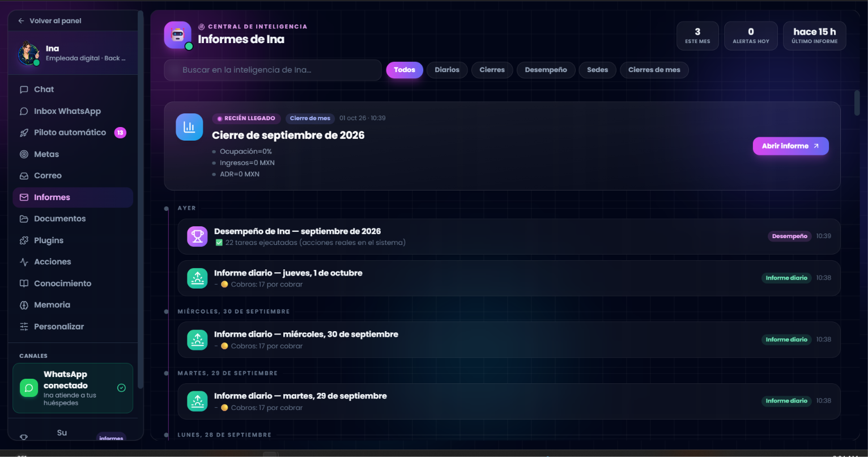Screen dimensions: 868x457
Task: Click the ÚLTIMO INFORME stat card
Action: pyautogui.click(x=814, y=36)
